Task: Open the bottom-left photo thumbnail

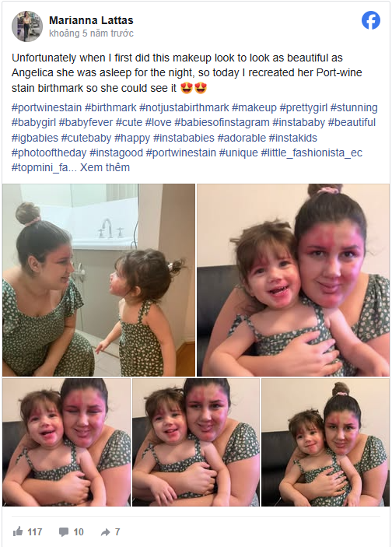Action: pos(66,442)
